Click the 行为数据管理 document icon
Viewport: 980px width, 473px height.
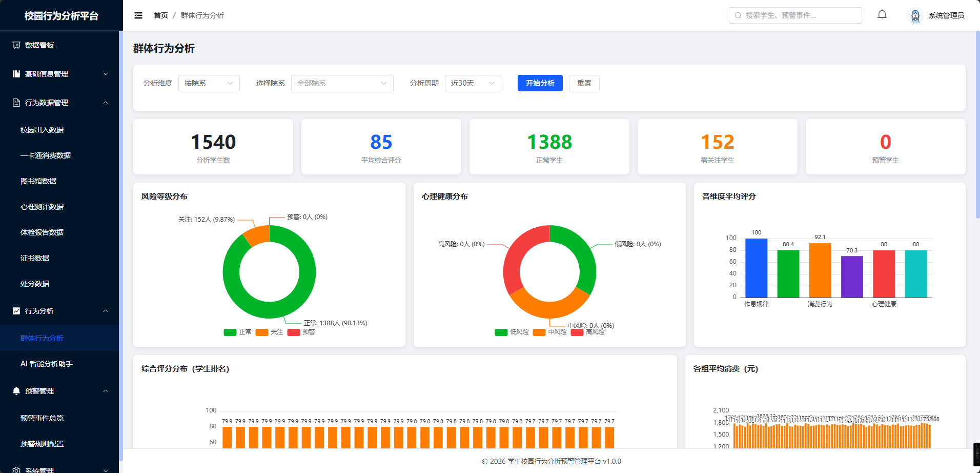pyautogui.click(x=16, y=103)
